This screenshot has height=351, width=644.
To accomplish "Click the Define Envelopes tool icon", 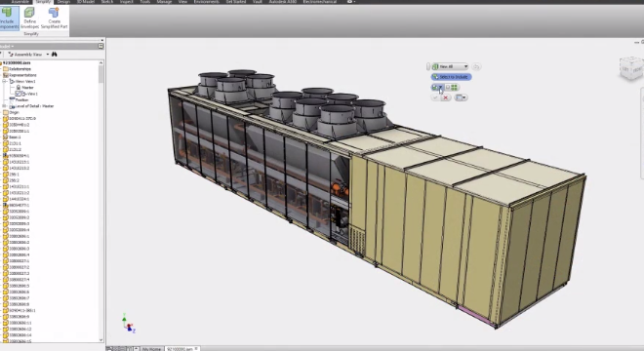I will (x=29, y=13).
